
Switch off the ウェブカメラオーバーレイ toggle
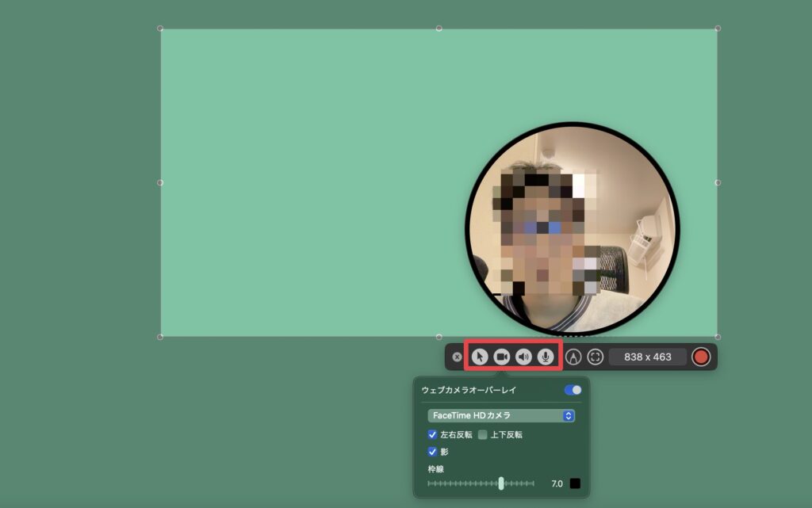pos(573,390)
